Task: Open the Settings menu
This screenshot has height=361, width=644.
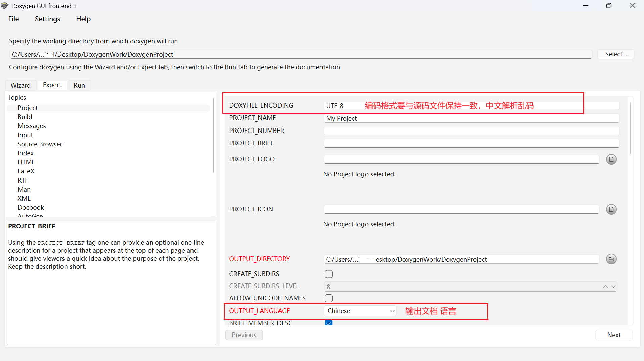Action: [48, 19]
